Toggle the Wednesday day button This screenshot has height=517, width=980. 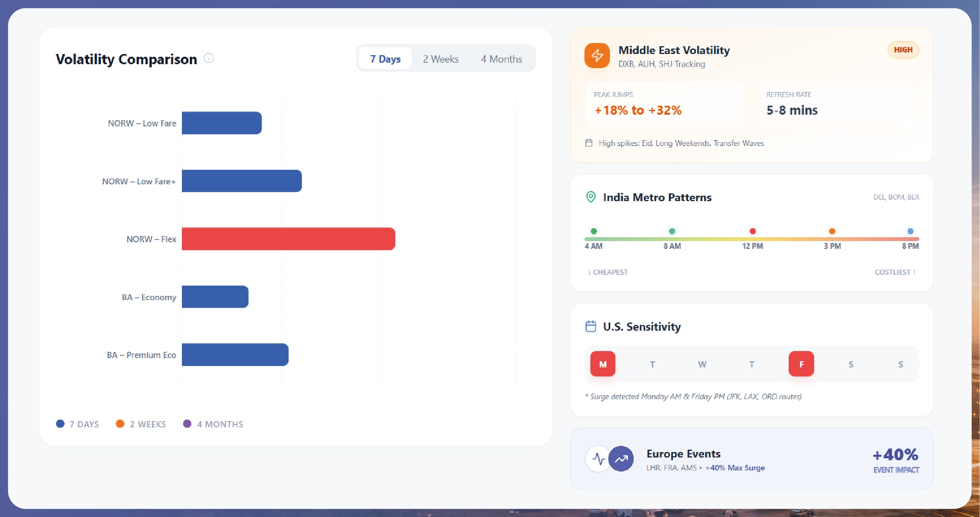[702, 364]
